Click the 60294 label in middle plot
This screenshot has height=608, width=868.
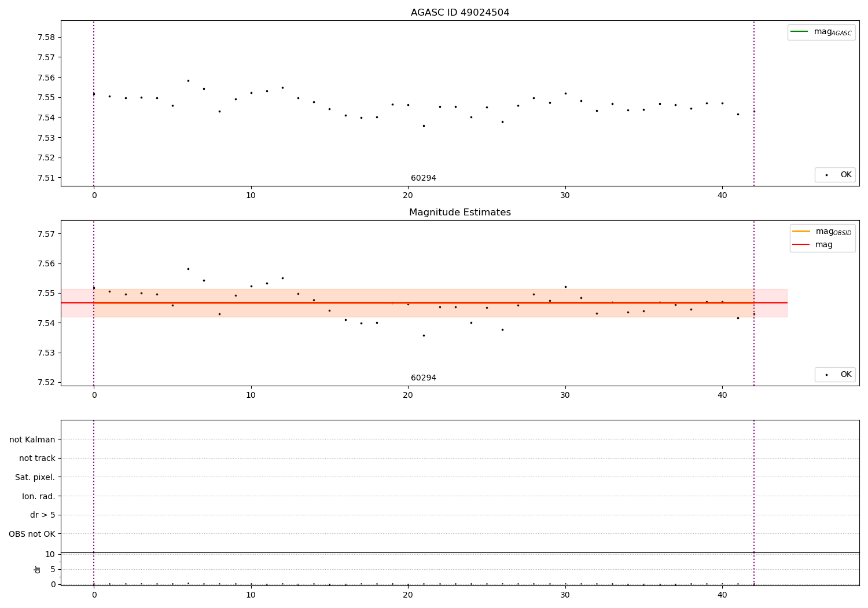coord(424,378)
